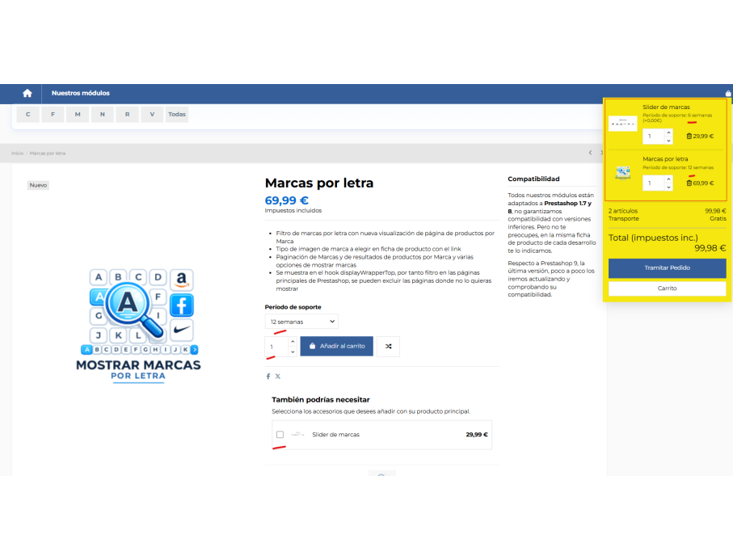
Task: Go to previous product arrow
Action: click(590, 153)
